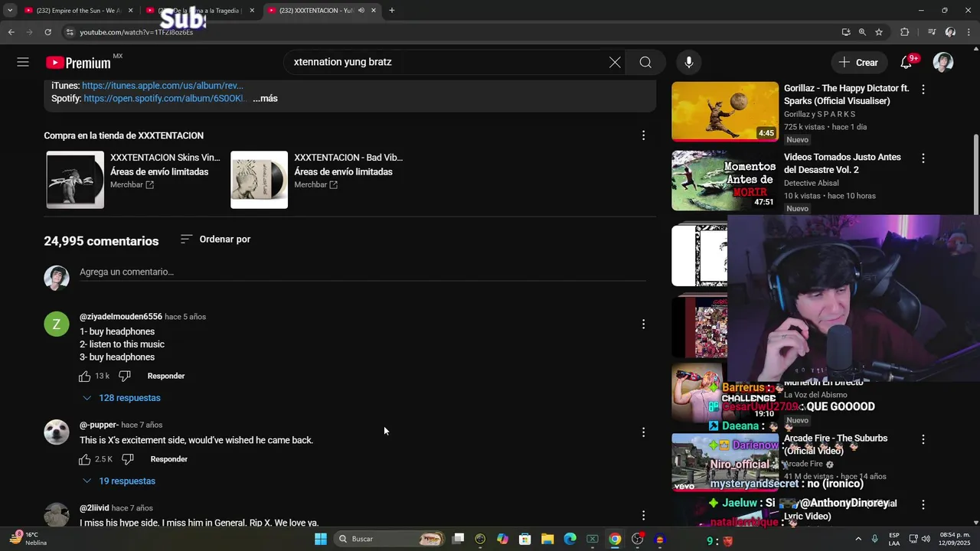Open the XXXTENTACION store section options
This screenshot has width=980, height=551.
tap(643, 135)
